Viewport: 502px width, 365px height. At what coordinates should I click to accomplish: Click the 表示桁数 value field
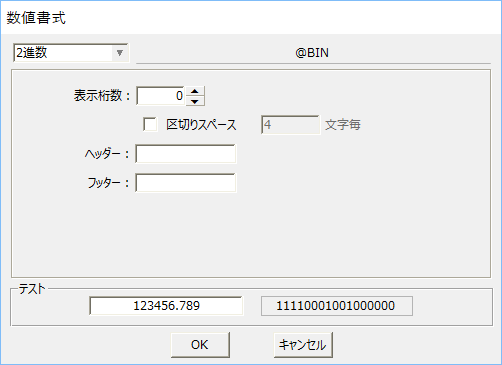tap(161, 96)
